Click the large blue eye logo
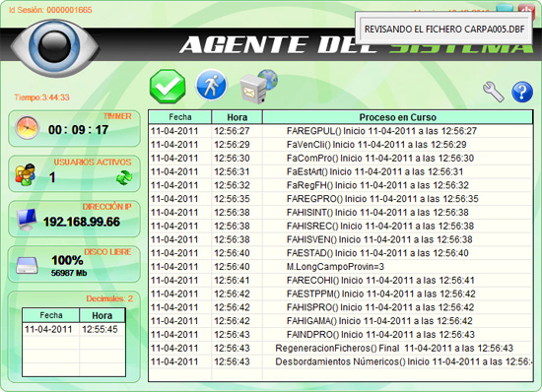Image resolution: width=542 pixels, height=392 pixels. coord(54,47)
